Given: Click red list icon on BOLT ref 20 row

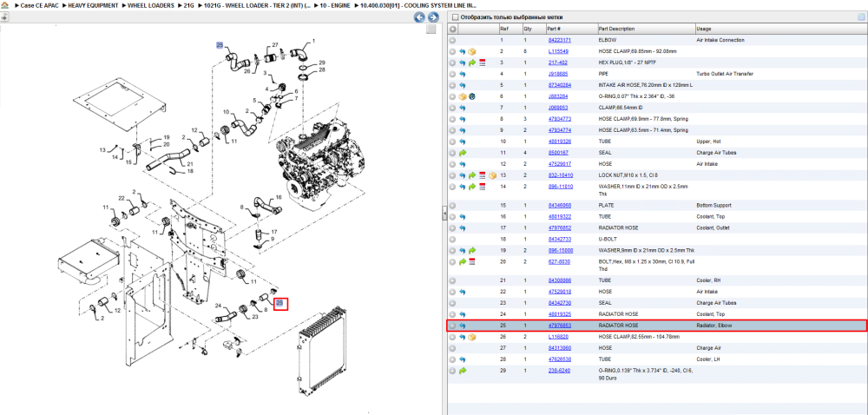Looking at the screenshot, I should click(472, 261).
